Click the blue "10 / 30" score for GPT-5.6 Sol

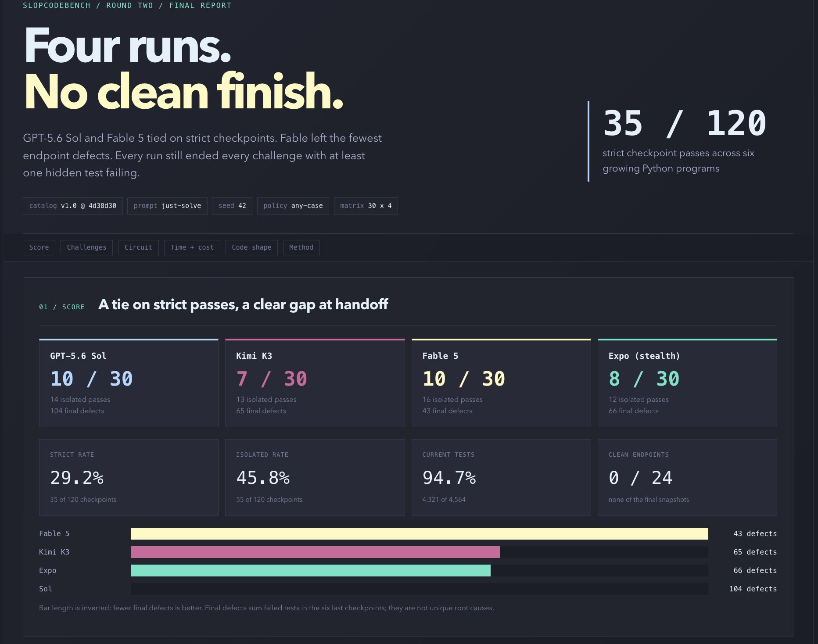(x=91, y=379)
